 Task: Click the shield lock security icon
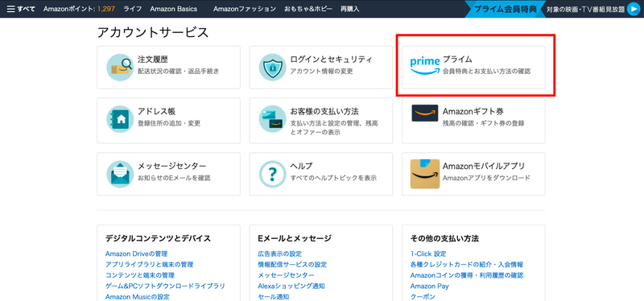click(x=272, y=68)
